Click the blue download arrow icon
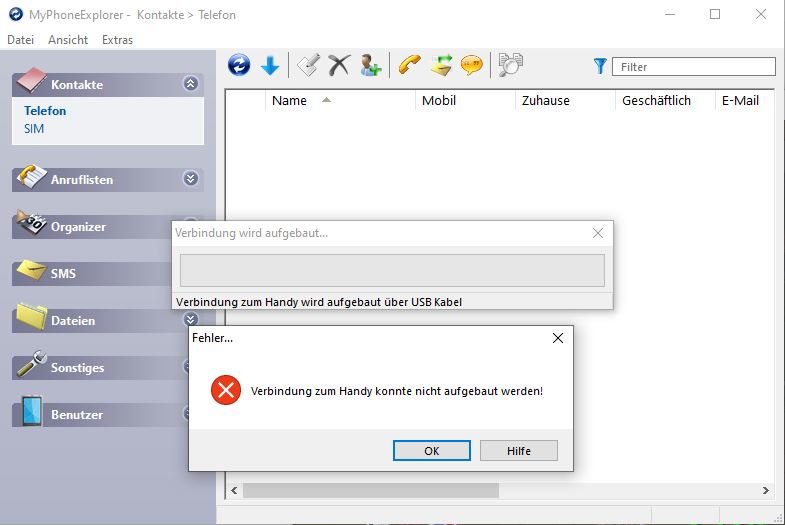This screenshot has width=785, height=525. tap(270, 66)
